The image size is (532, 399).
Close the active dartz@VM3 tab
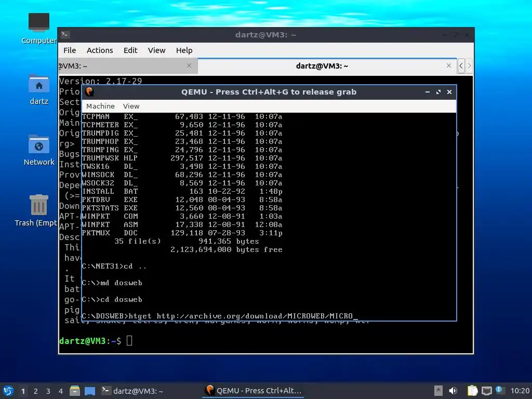(449, 65)
